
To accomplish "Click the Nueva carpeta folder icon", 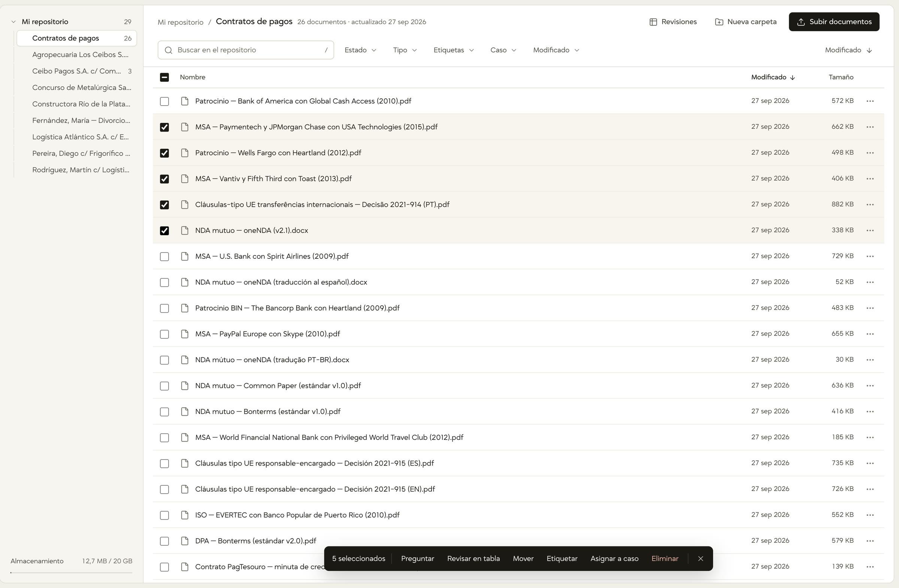I will [x=719, y=22].
